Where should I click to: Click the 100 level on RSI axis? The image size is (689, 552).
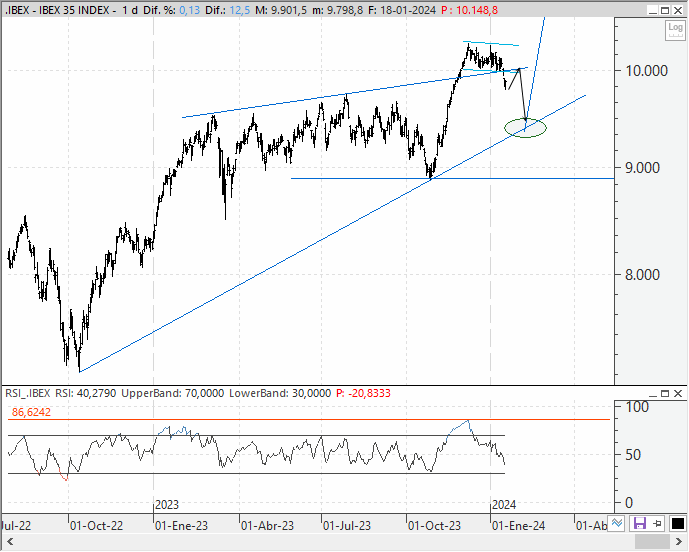coord(637,407)
